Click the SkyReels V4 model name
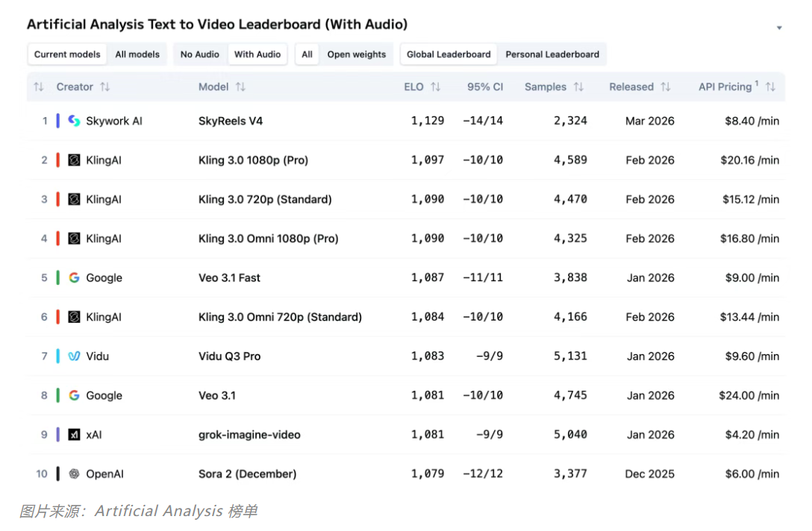 click(x=231, y=121)
